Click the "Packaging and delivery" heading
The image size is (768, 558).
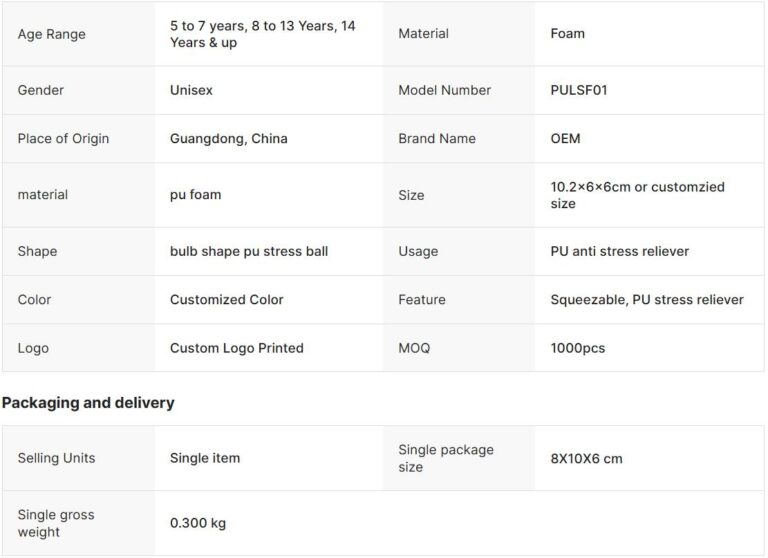pos(88,403)
